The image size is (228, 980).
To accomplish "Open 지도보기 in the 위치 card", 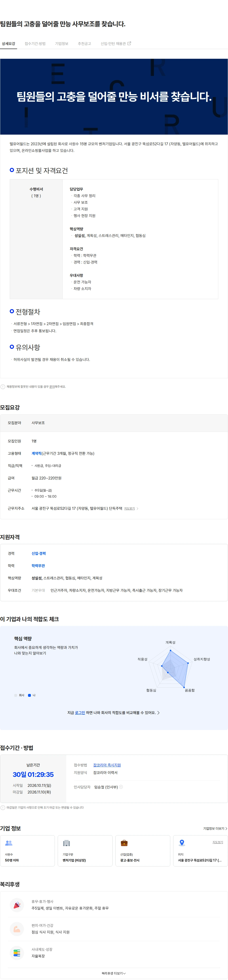I will click(218, 842).
